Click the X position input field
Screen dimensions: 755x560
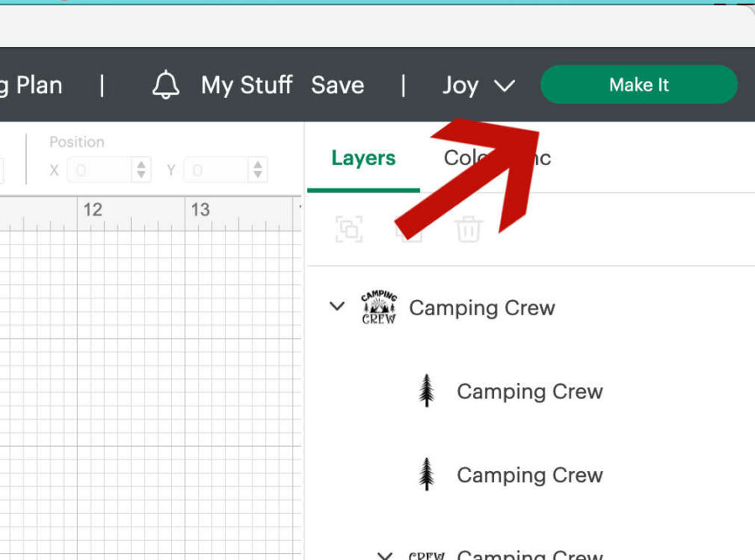[x=99, y=170]
